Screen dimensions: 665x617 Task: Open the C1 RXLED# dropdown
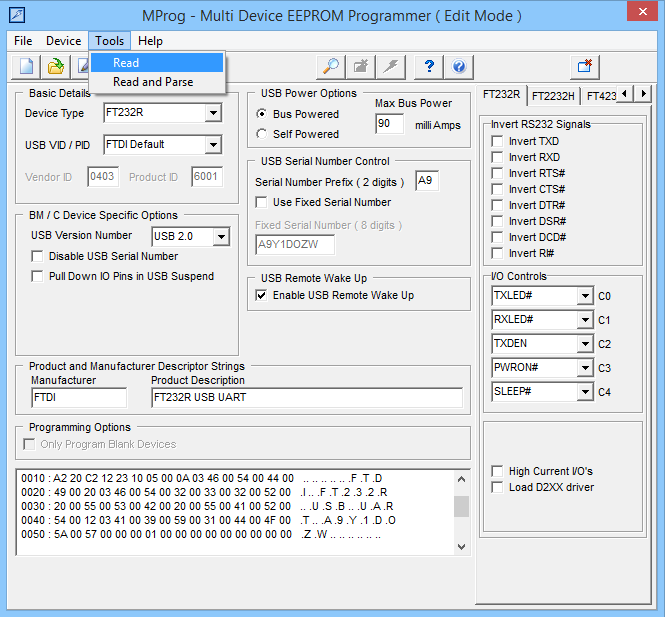[585, 320]
